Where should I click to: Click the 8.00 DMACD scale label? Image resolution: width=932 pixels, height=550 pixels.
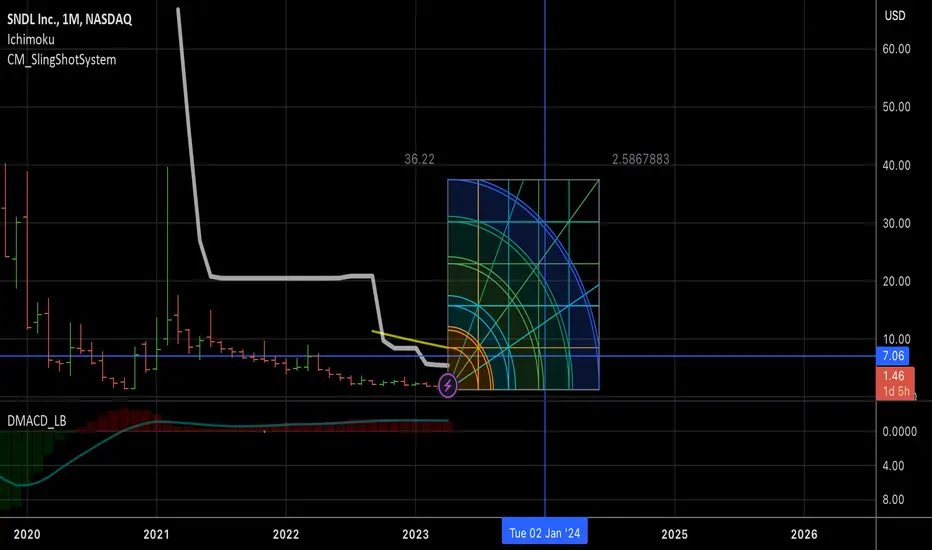(893, 499)
